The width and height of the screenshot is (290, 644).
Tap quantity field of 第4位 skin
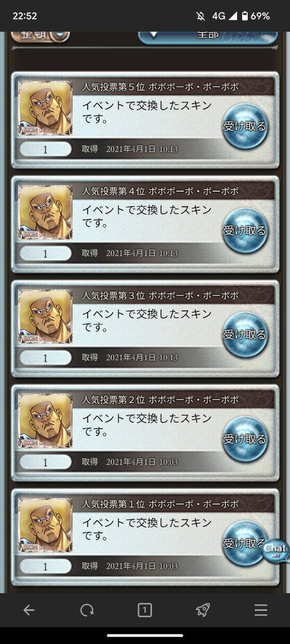click(45, 254)
